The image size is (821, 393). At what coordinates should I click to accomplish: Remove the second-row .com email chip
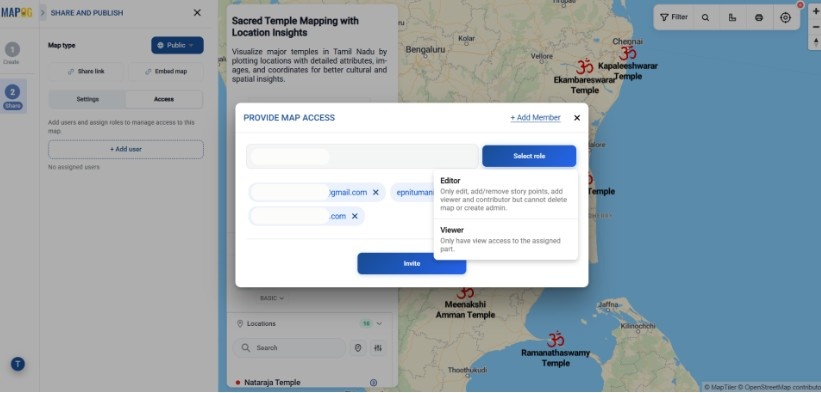point(354,216)
